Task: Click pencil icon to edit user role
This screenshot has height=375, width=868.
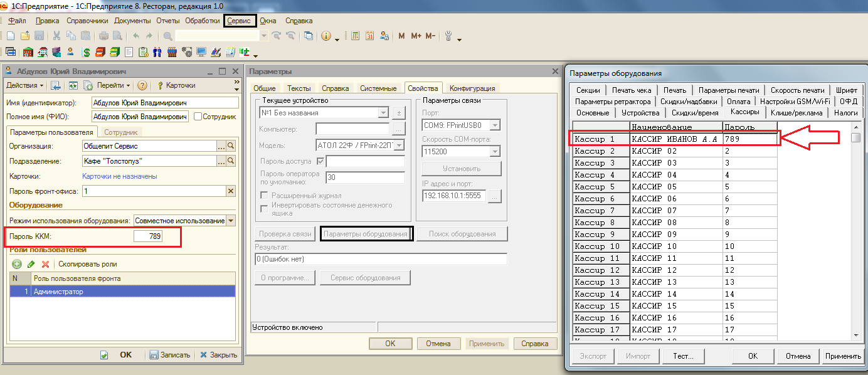Action: click(31, 264)
